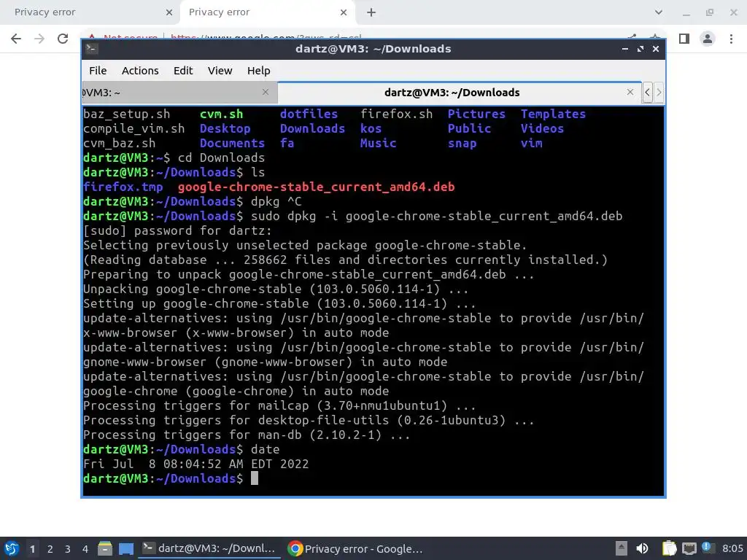Switch to first Privacy error tab
This screenshot has height=560, width=747.
(90, 12)
